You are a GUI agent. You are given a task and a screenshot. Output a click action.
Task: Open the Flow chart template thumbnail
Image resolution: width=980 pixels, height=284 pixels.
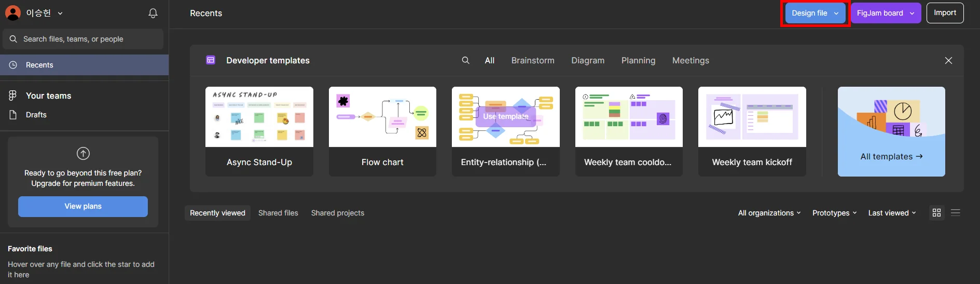coord(382,117)
